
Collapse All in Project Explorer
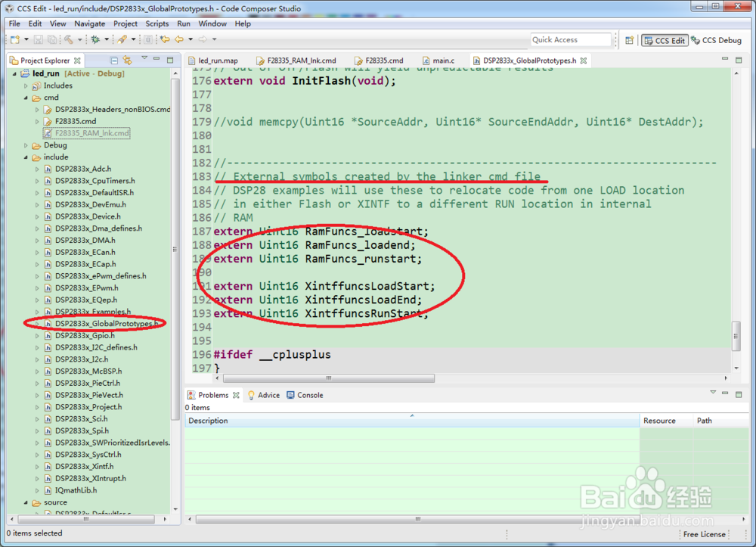coord(114,61)
